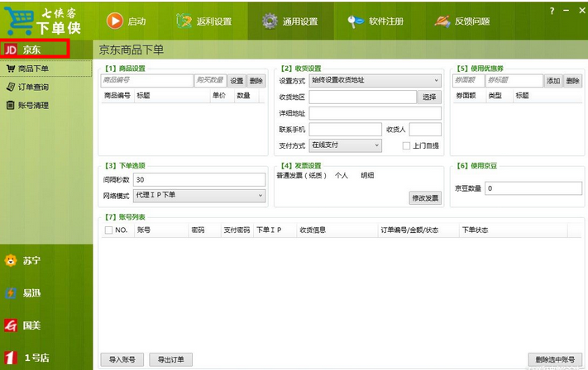588x370 pixels.
Task: Click the 商品下单 cart icon in sidebar
Action: pyautogui.click(x=11, y=69)
